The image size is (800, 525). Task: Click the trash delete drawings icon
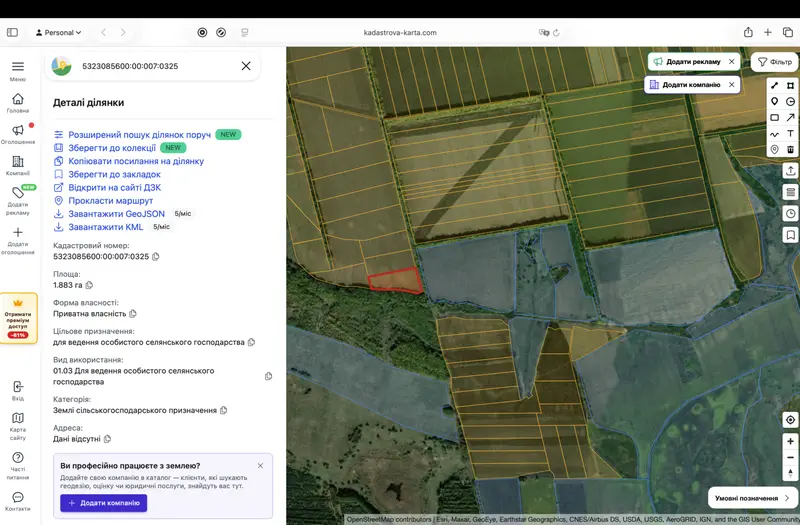pyautogui.click(x=790, y=149)
